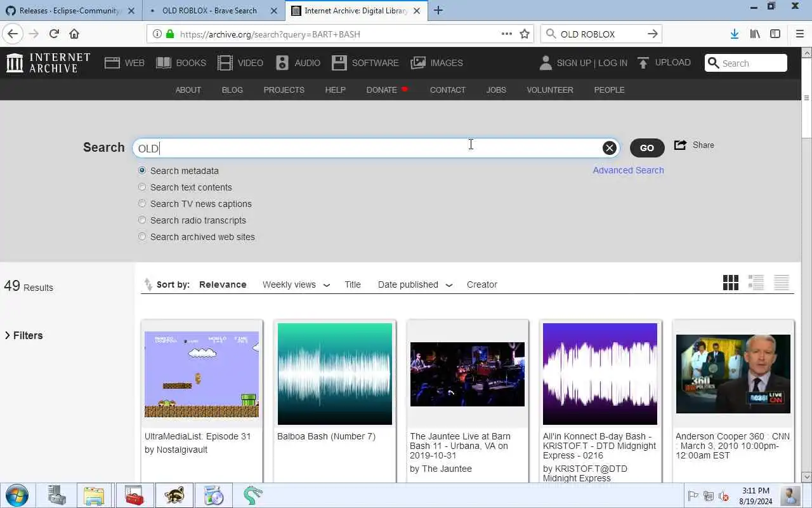This screenshot has width=812, height=508.
Task: Open the red toolbox taskbar icon
Action: coord(134,495)
